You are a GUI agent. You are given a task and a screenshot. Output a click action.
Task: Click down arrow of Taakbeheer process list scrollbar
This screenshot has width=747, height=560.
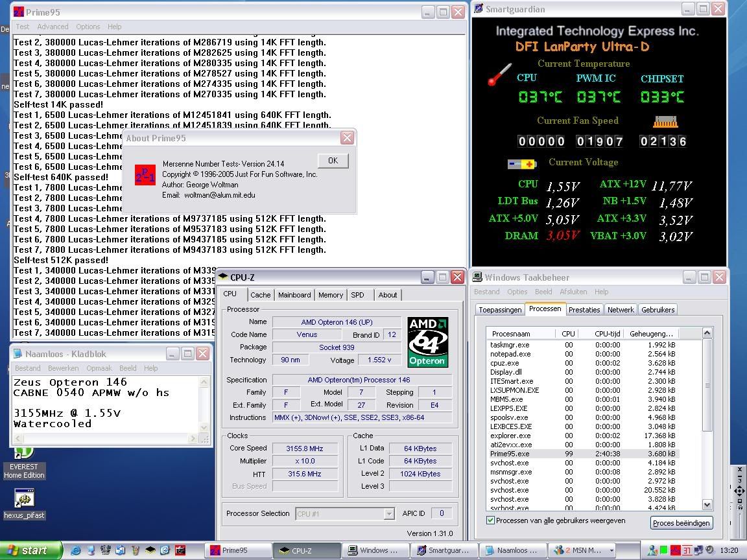(707, 505)
